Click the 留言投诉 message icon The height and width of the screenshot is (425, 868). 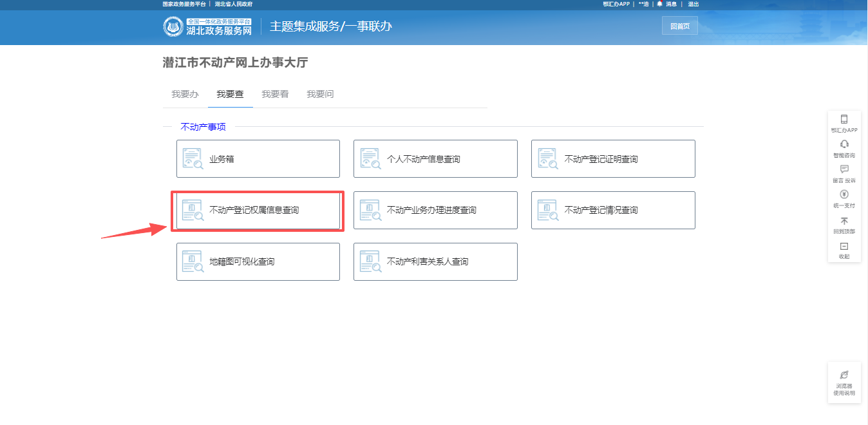pos(844,169)
